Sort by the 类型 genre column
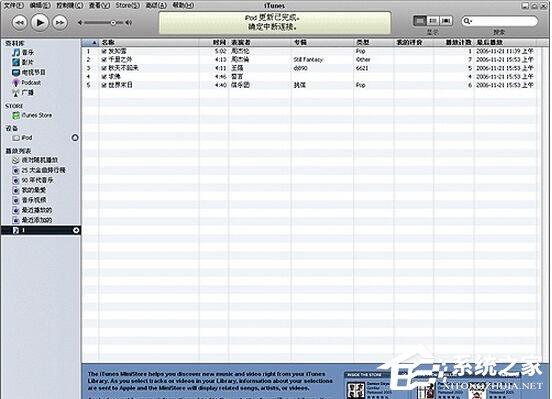This screenshot has width=552, height=399. point(374,43)
